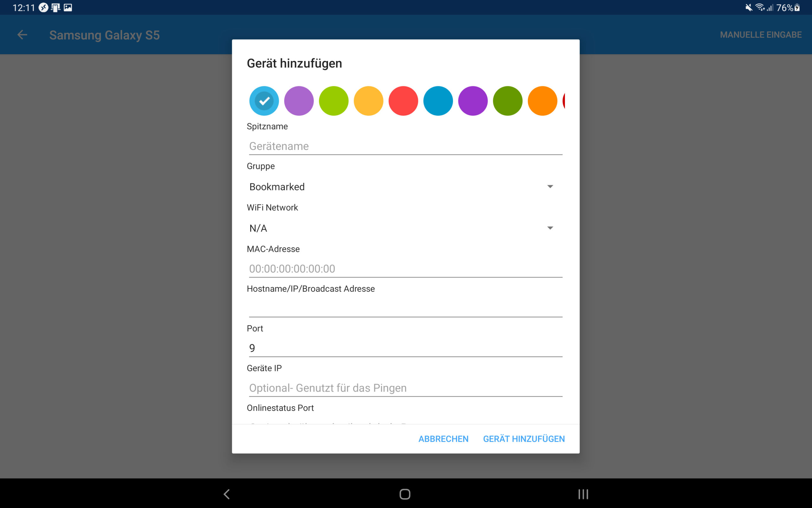The width and height of the screenshot is (812, 508).
Task: Pick the lime green color circle
Action: [x=333, y=101]
